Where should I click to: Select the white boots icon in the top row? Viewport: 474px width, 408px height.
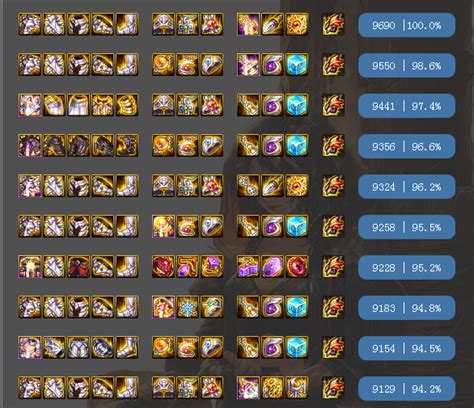point(127,24)
